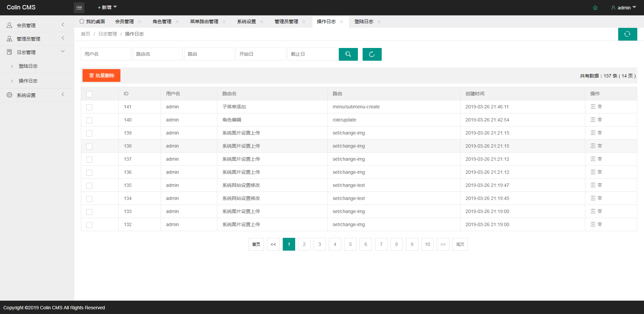Open the admin user dropdown
The image size is (644, 314).
[x=624, y=8]
